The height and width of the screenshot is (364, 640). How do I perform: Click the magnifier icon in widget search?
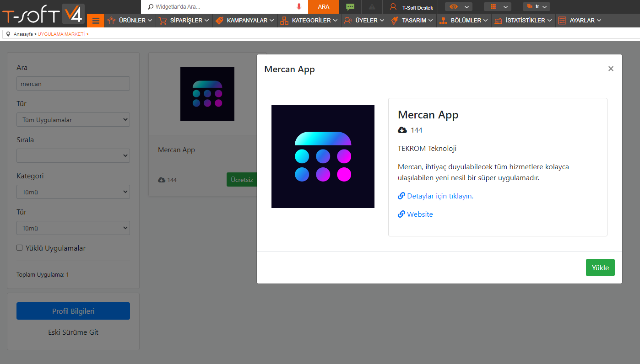[x=151, y=7]
